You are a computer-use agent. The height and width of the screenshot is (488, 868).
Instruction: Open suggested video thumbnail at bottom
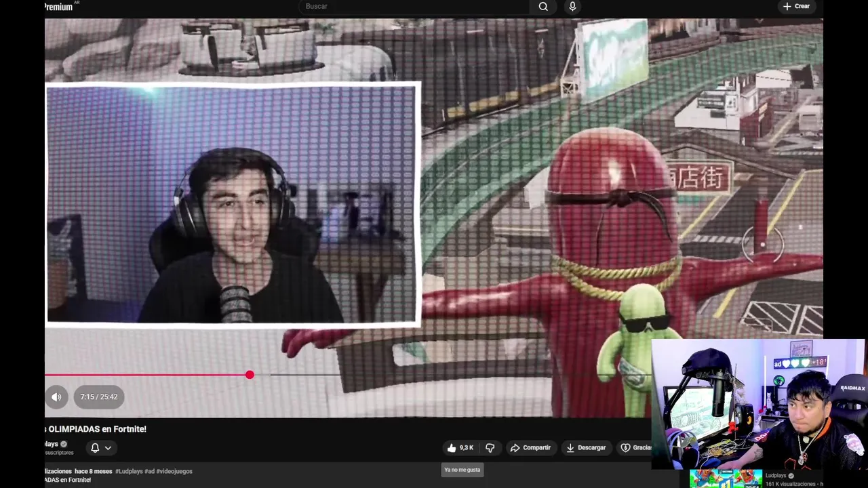[x=726, y=479]
